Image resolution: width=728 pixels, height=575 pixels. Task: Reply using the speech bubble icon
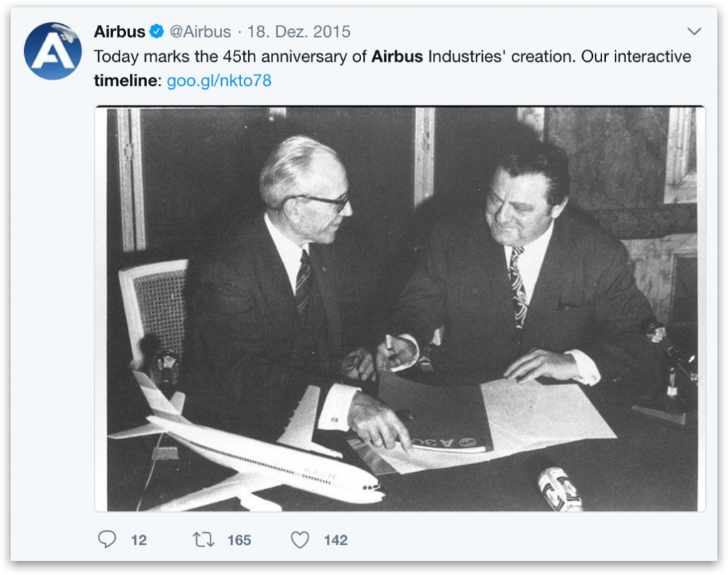pos(107,539)
